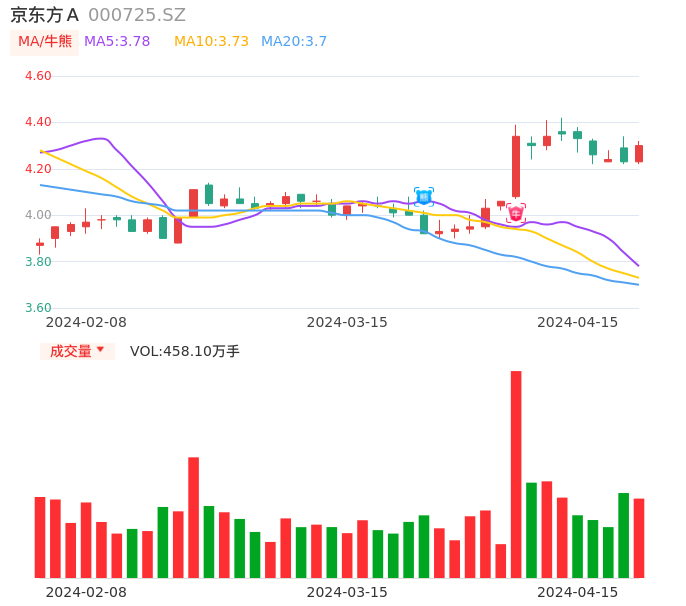Click the stock code 000725.SZ
This screenshot has height=606, width=686.
(137, 15)
